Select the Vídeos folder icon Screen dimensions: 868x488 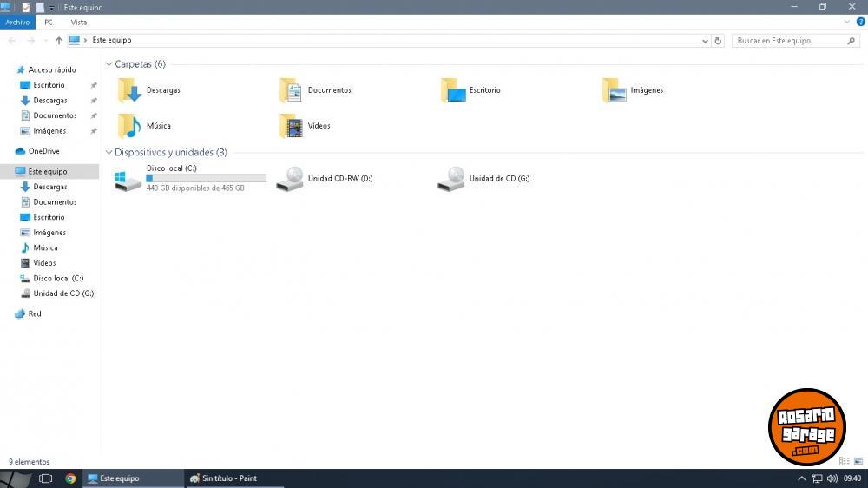291,126
